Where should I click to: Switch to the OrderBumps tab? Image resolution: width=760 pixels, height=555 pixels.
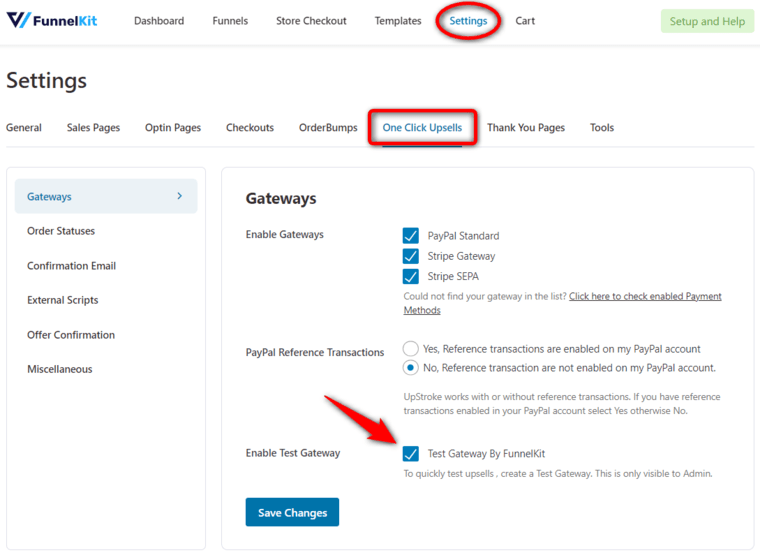tap(328, 127)
